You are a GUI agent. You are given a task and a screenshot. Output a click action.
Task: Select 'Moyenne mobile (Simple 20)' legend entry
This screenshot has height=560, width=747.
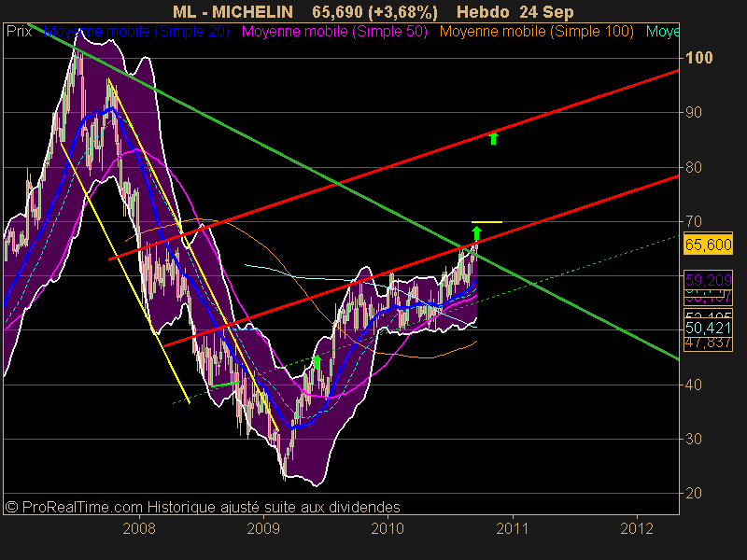pos(136,32)
